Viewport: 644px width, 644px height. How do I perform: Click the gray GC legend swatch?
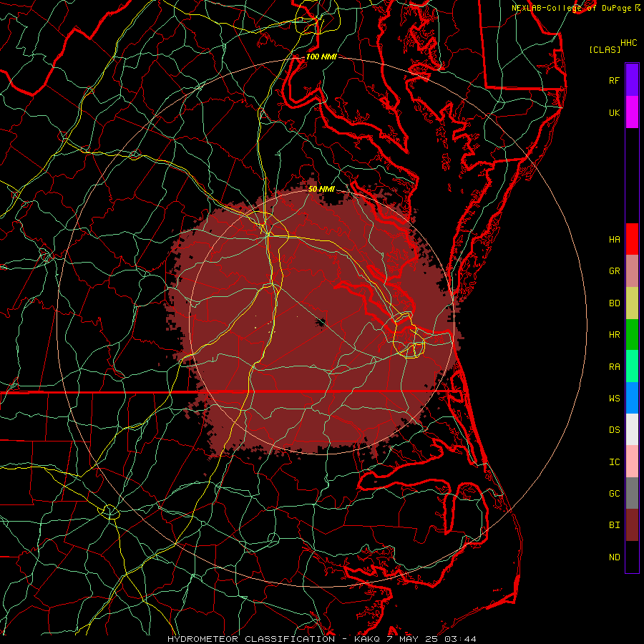click(x=632, y=493)
